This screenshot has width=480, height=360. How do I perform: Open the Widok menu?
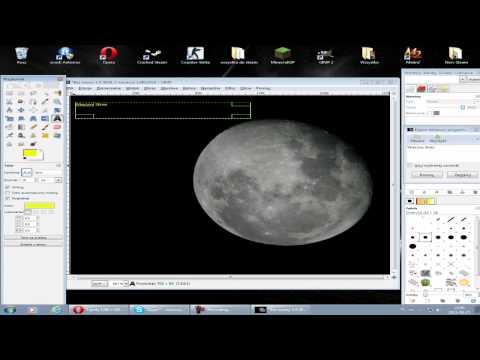(132, 88)
